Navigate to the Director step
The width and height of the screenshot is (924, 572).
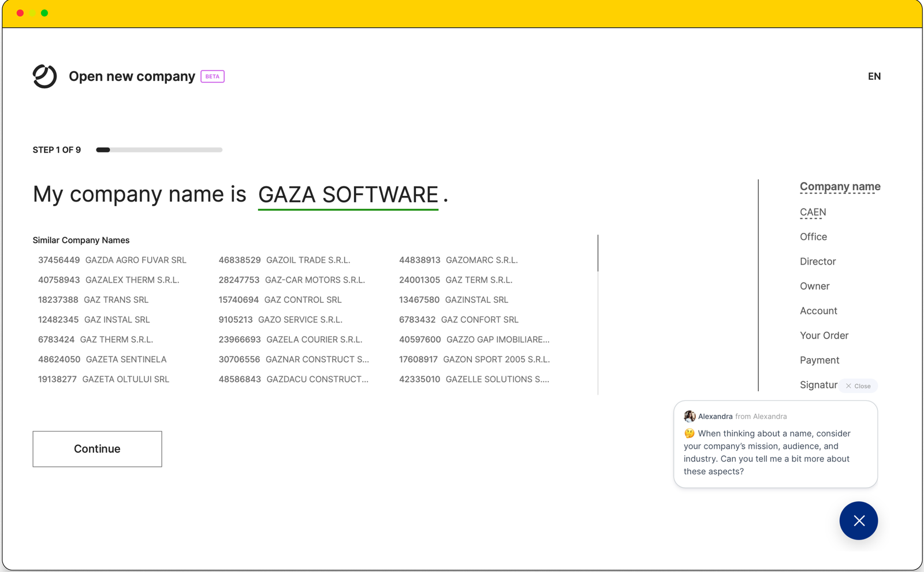click(x=818, y=262)
